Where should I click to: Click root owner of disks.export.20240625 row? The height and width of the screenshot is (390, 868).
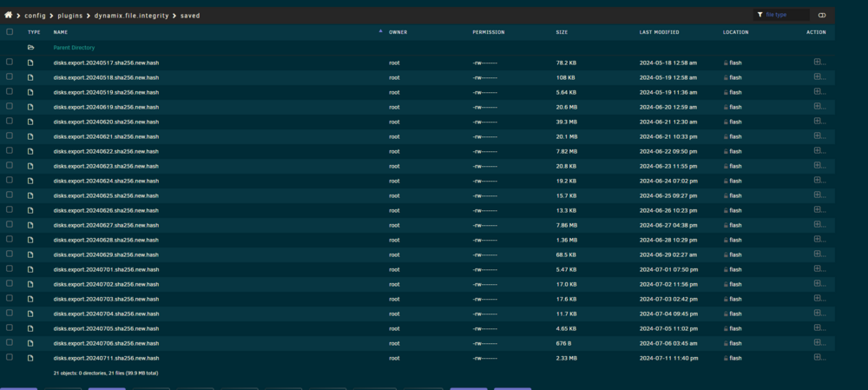pyautogui.click(x=394, y=195)
